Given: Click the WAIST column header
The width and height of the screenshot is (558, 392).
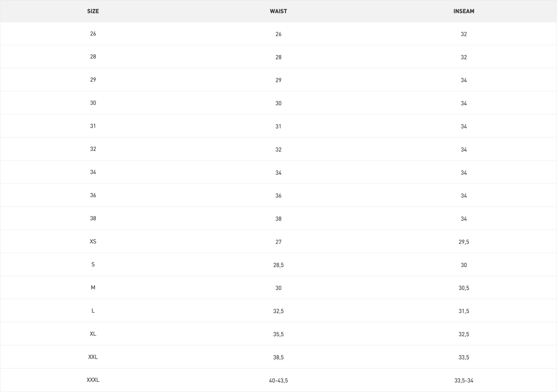Looking at the screenshot, I should click(x=278, y=11).
